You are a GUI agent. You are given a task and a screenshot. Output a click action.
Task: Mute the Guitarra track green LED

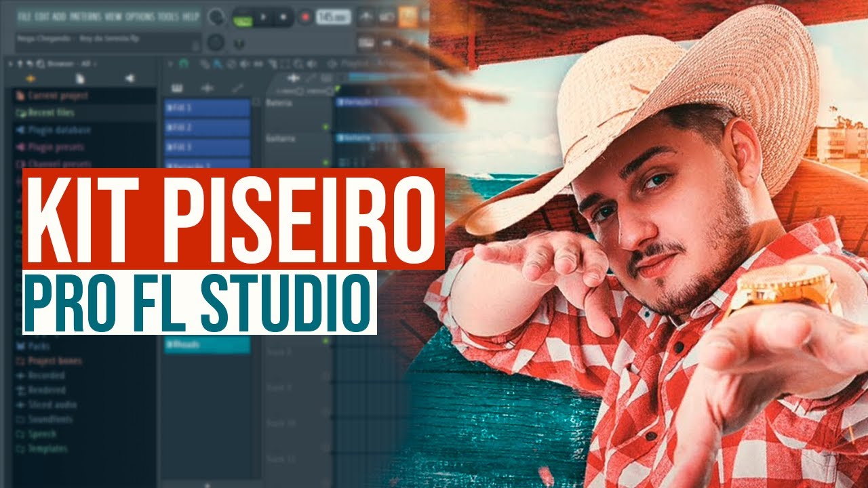325,163
